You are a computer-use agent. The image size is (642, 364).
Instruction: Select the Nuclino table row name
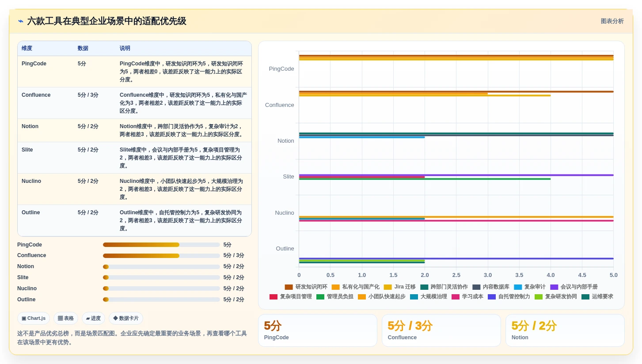[x=31, y=181]
